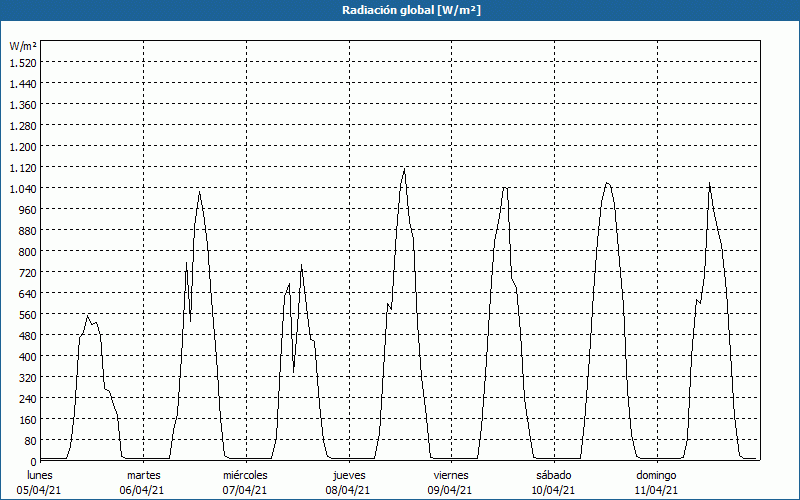
Task: Click the 0 y-axis value
Action: pos(34,462)
